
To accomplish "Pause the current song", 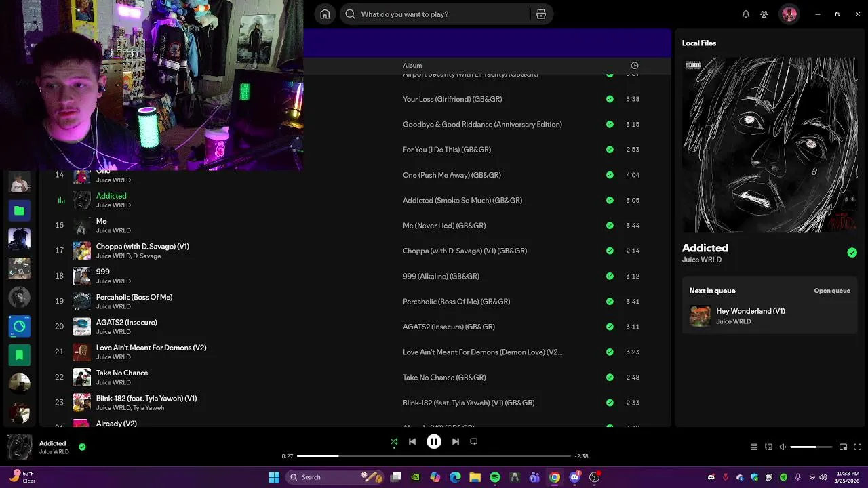I will (434, 441).
